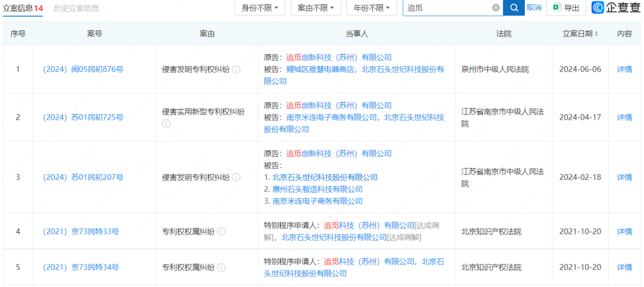Click the 企查查 logo
The image size is (644, 287).
(x=615, y=8)
